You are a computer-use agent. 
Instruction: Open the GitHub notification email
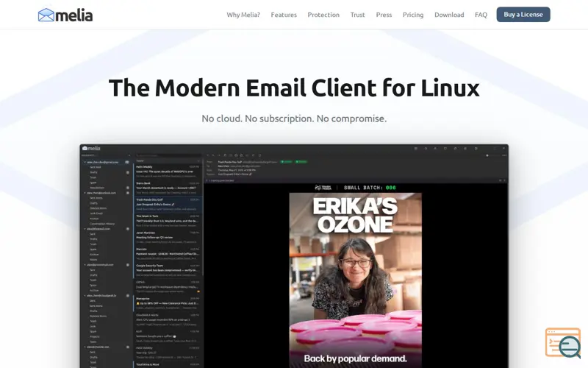coord(168,287)
